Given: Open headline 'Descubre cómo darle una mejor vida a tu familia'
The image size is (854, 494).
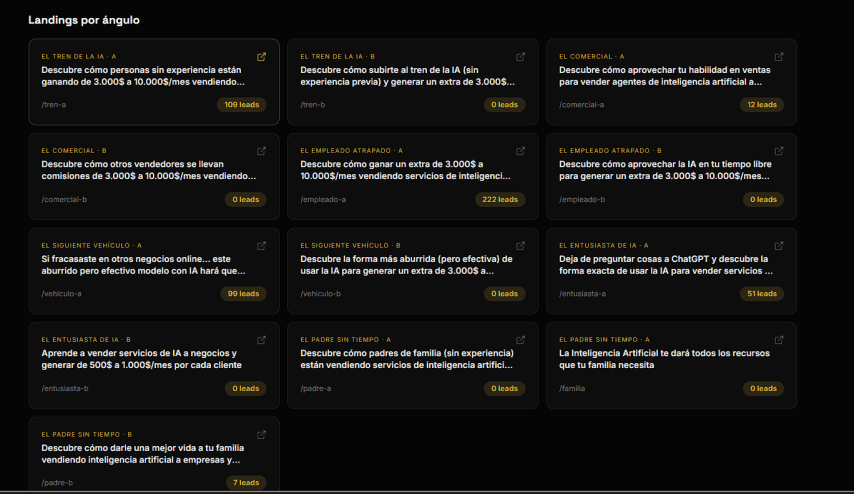Looking at the screenshot, I should 143,454.
